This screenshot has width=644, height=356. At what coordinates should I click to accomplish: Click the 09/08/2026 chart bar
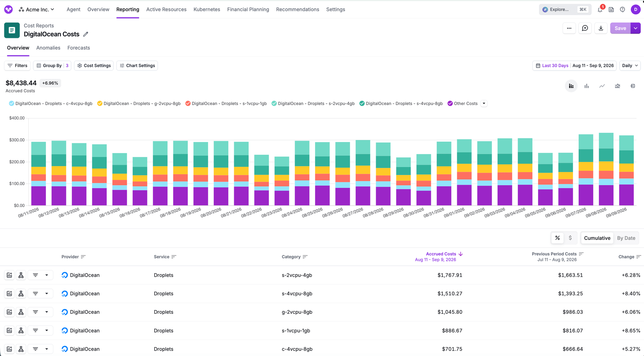click(x=606, y=169)
